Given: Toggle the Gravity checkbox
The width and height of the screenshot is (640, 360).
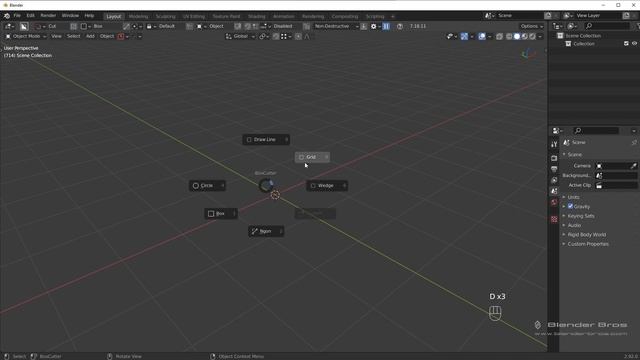Looking at the screenshot, I should point(570,206).
